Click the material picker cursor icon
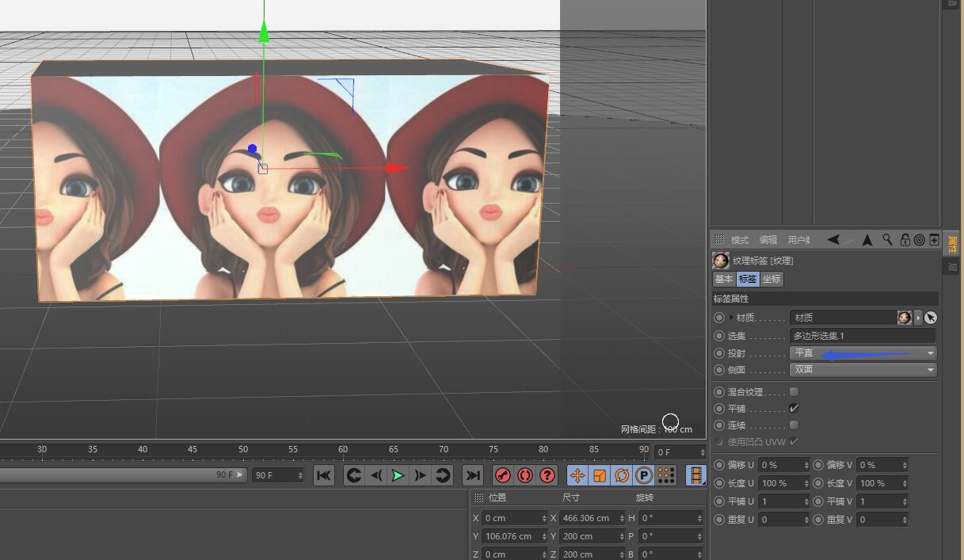Screen dimensions: 964x560 click(x=931, y=318)
